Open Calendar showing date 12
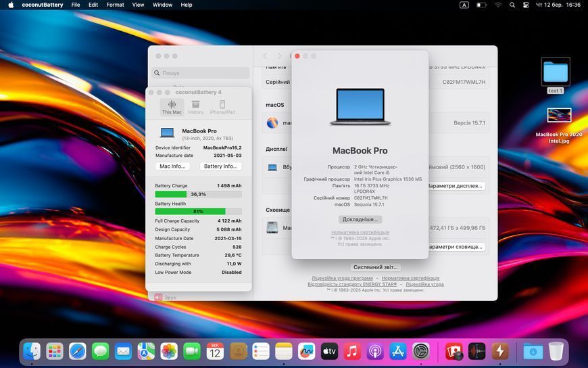Image resolution: width=588 pixels, height=368 pixels. pyautogui.click(x=215, y=352)
